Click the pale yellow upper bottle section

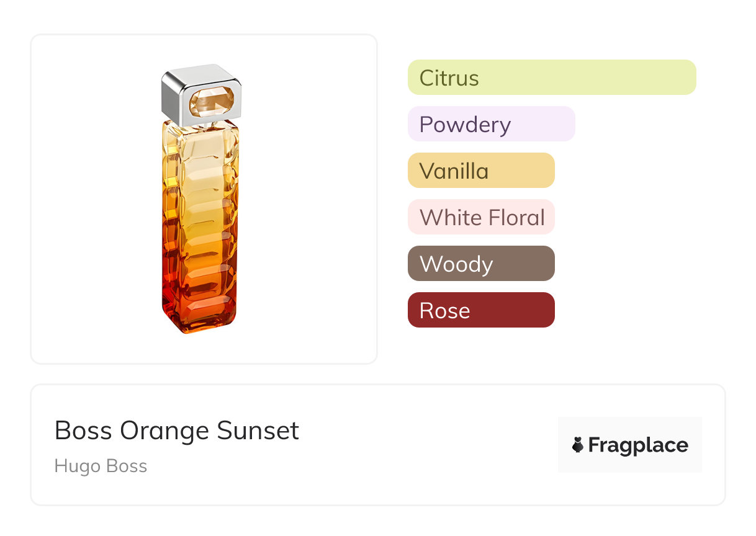199,155
